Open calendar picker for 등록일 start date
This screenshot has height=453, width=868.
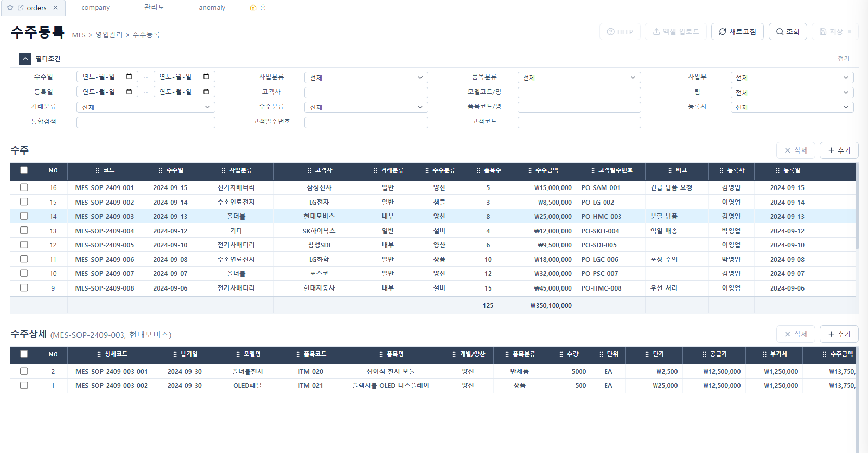tap(129, 92)
